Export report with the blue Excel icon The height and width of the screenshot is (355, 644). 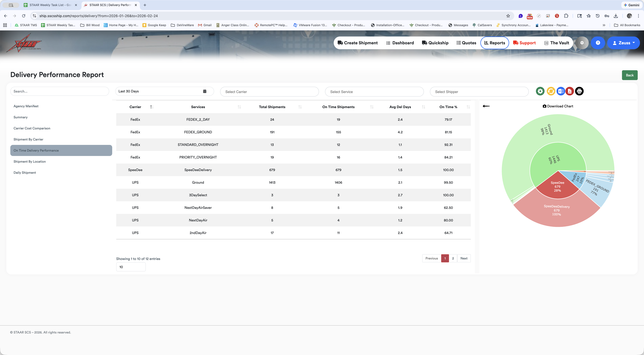click(x=560, y=91)
